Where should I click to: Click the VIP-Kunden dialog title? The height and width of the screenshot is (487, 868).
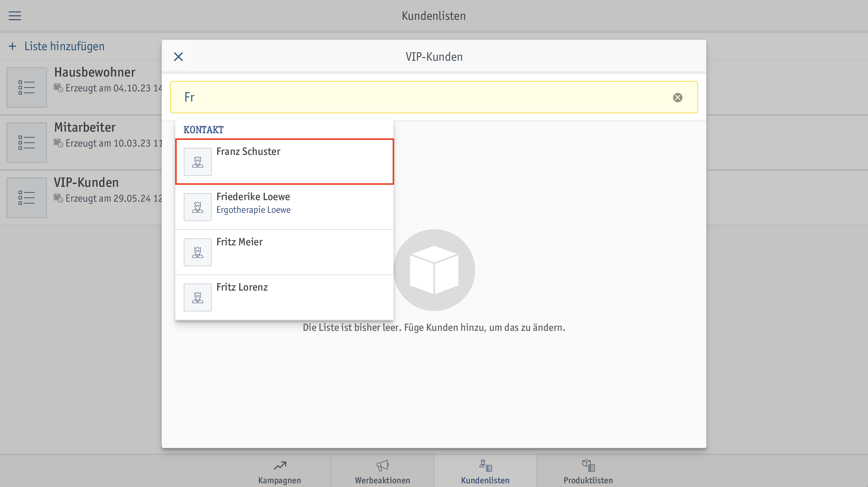(434, 57)
